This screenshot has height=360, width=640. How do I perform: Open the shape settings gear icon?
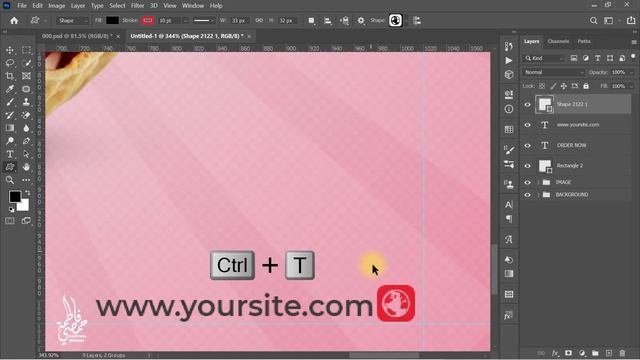point(361,20)
